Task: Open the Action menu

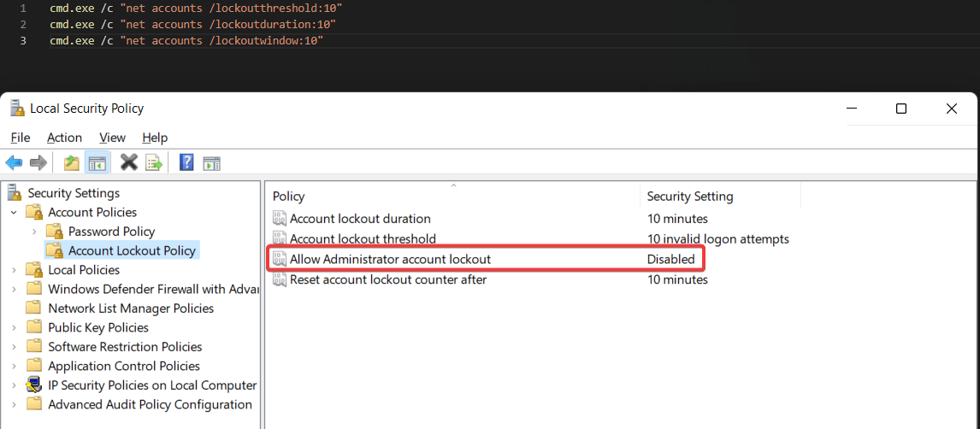Action: (x=64, y=138)
